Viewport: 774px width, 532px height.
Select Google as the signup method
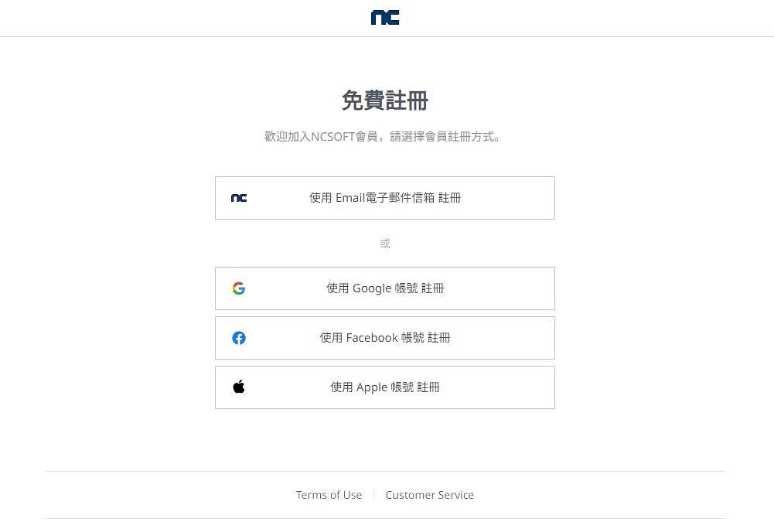pos(384,288)
